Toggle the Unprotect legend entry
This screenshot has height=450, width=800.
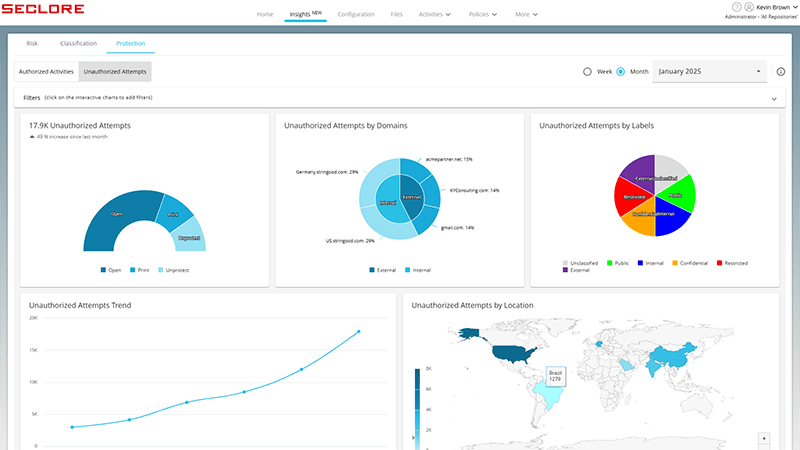click(173, 270)
